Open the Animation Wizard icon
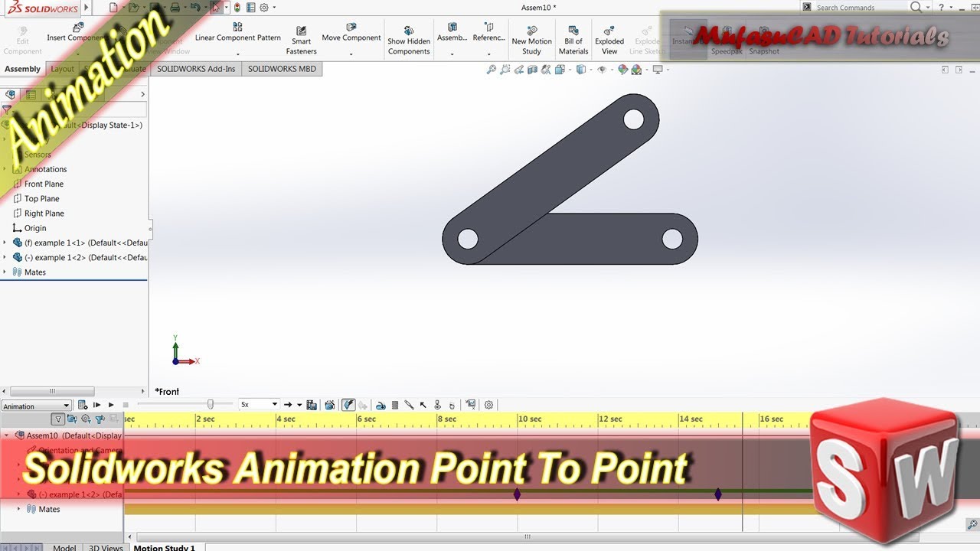 (x=329, y=405)
